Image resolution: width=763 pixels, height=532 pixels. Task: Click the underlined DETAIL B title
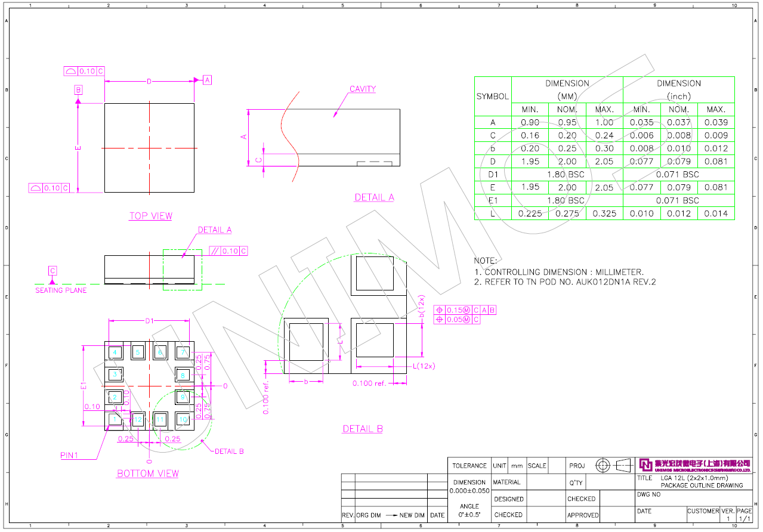pos(363,429)
